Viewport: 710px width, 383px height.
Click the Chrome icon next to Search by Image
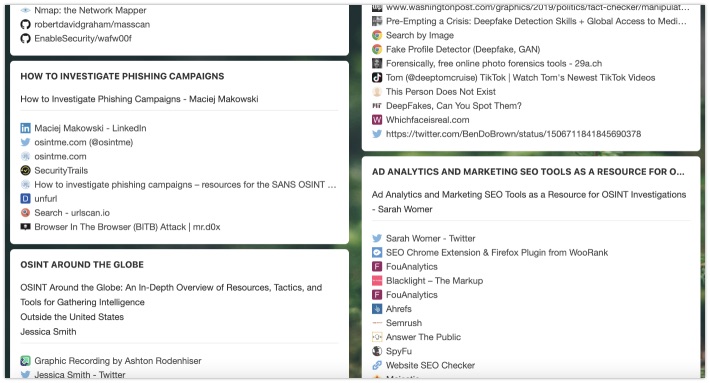click(377, 35)
